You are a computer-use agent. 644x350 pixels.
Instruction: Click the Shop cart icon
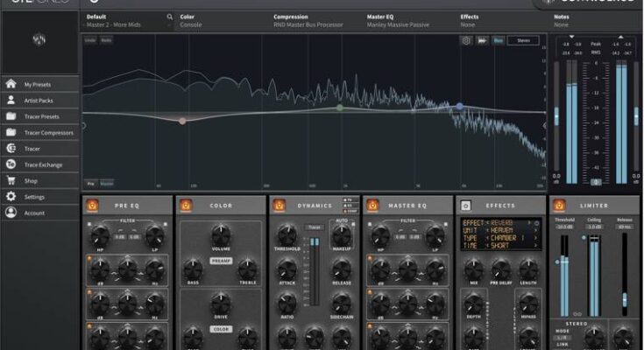pyautogui.click(x=11, y=180)
